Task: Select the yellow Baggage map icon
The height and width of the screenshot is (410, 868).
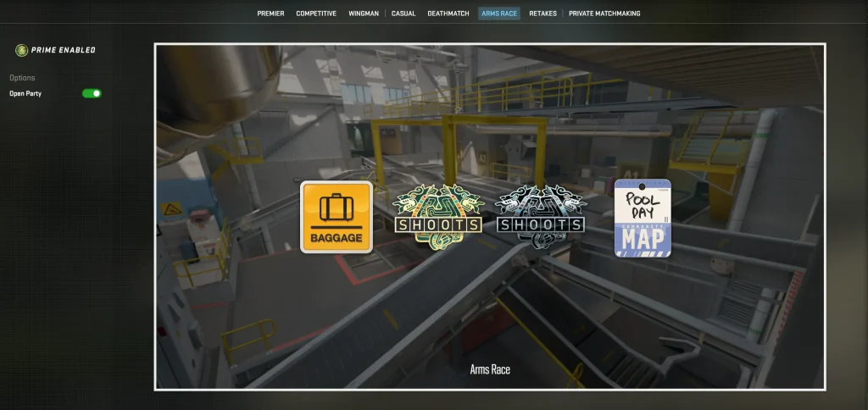Action: click(x=337, y=217)
